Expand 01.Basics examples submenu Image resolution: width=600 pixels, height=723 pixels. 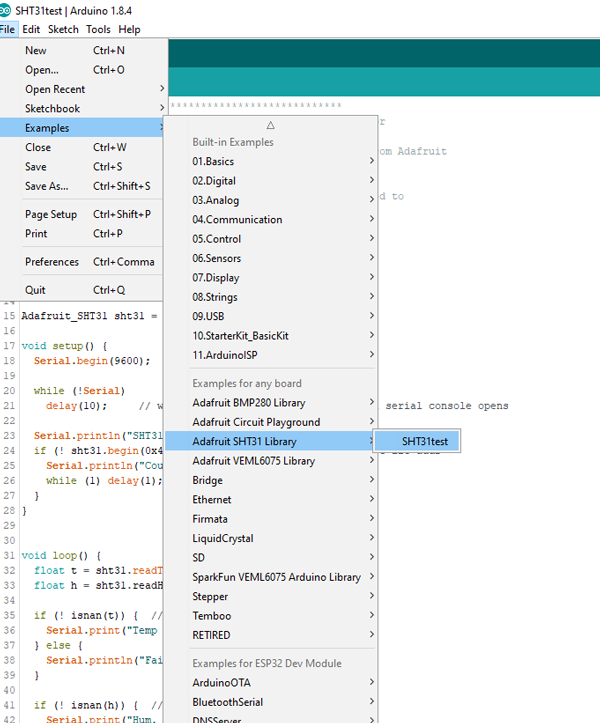click(271, 161)
